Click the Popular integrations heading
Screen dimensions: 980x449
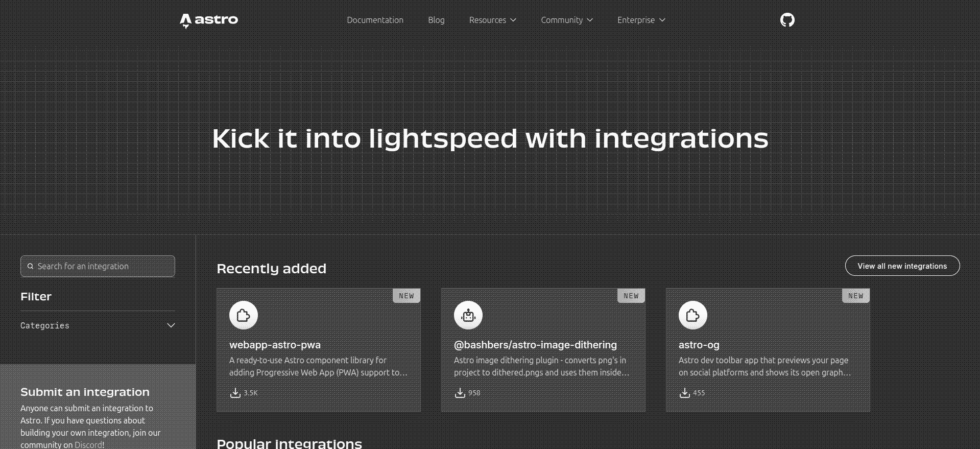tap(289, 443)
